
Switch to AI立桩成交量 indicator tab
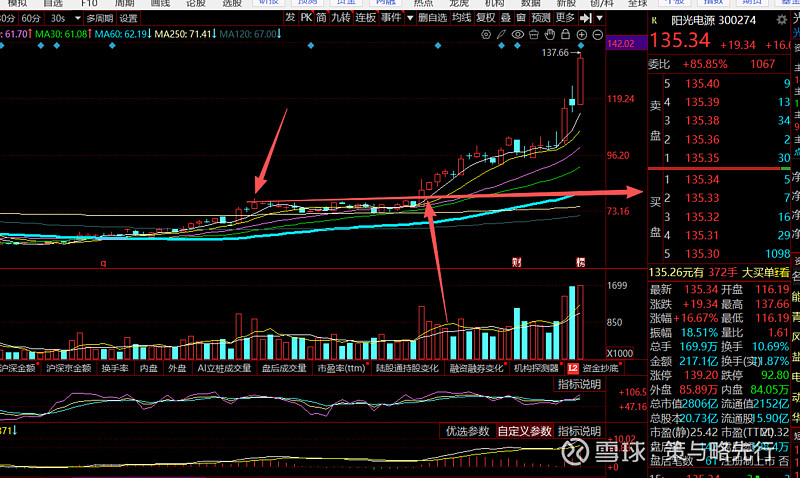pos(224,368)
